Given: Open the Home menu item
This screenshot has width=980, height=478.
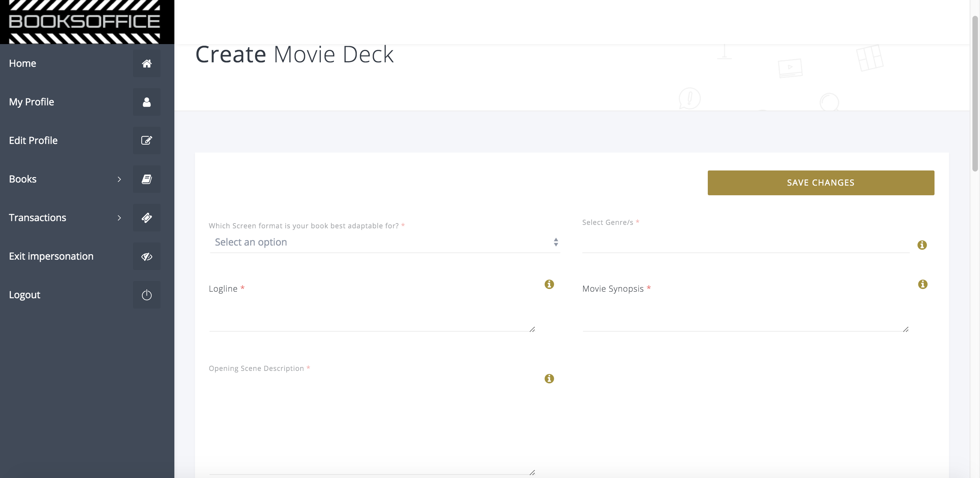Looking at the screenshot, I should tap(22, 63).
